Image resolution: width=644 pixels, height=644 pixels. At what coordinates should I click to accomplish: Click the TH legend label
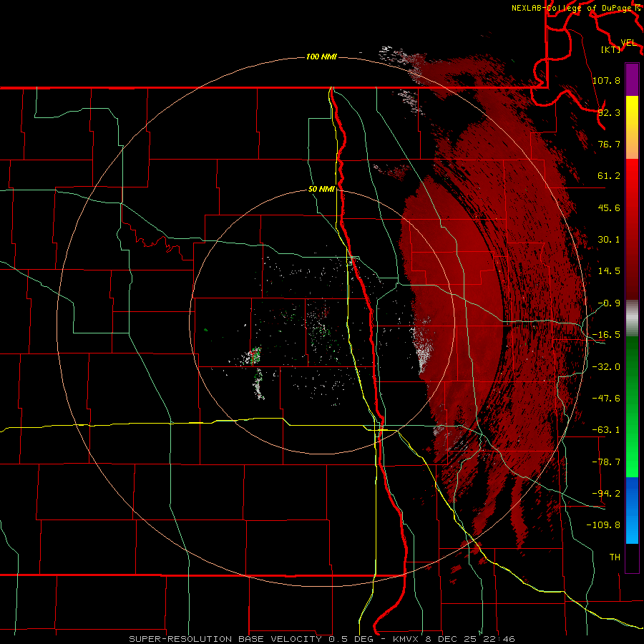click(615, 557)
